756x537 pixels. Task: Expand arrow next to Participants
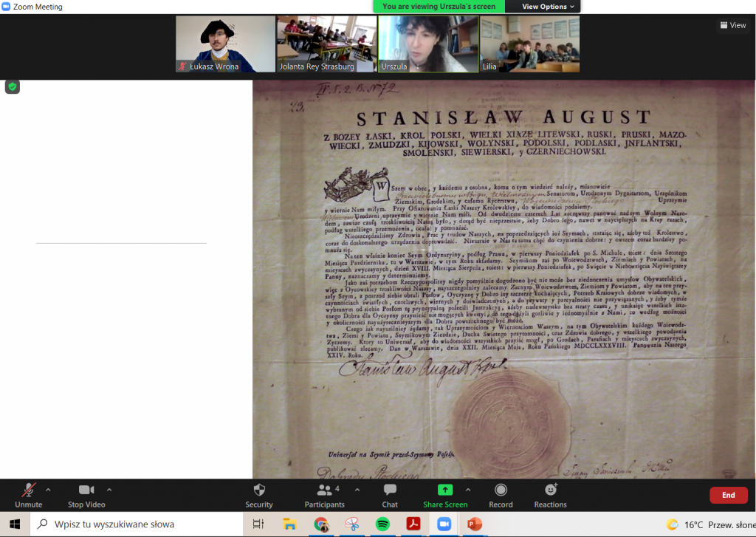click(x=357, y=490)
